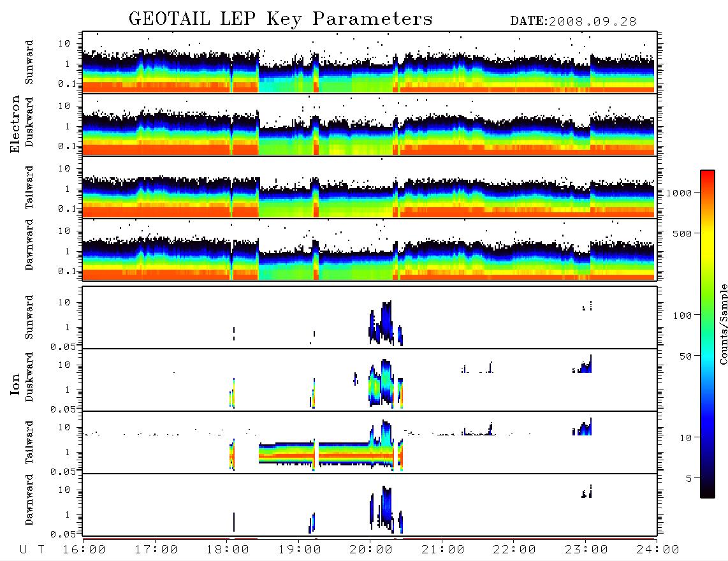The image size is (728, 561).
Task: Click the Counts/Sample color scale bar
Action: point(708,334)
